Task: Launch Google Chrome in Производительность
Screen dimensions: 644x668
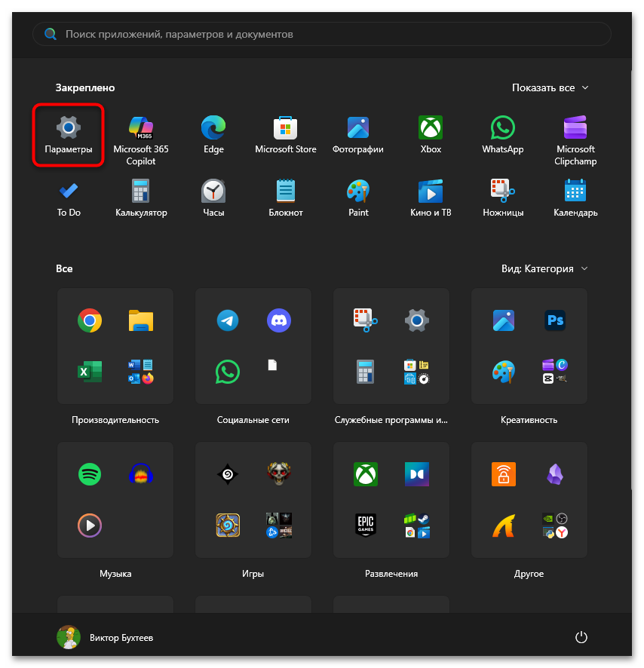Action: point(90,320)
